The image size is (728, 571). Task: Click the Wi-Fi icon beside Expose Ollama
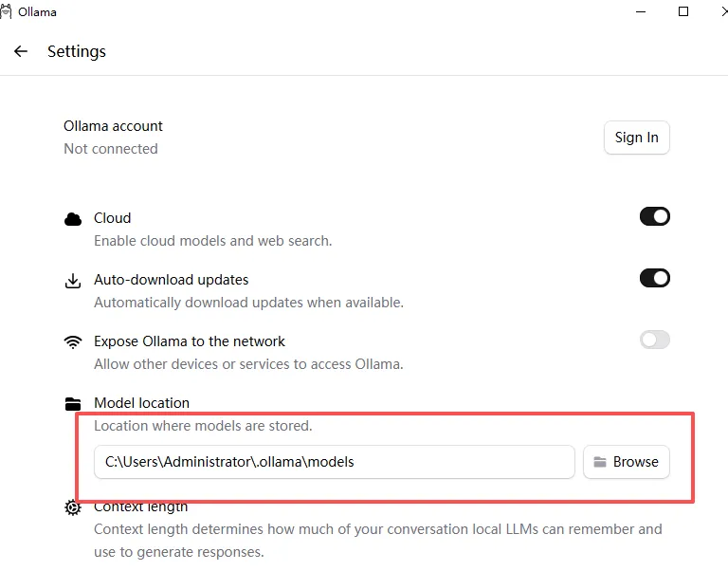[73, 342]
